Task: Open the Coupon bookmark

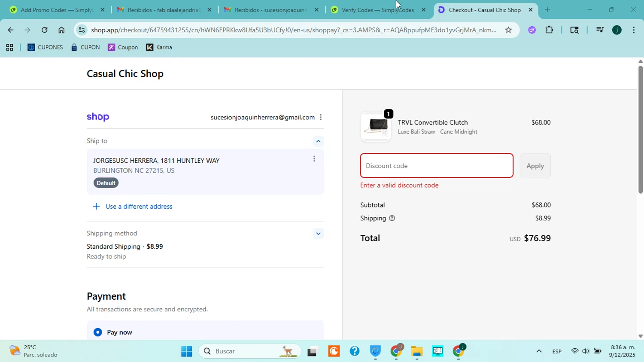Action: (x=123, y=48)
